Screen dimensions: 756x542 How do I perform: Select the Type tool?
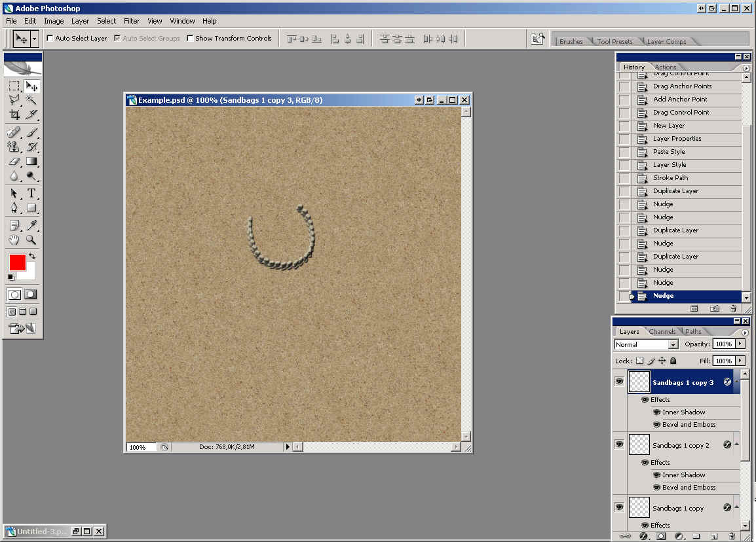pyautogui.click(x=31, y=193)
